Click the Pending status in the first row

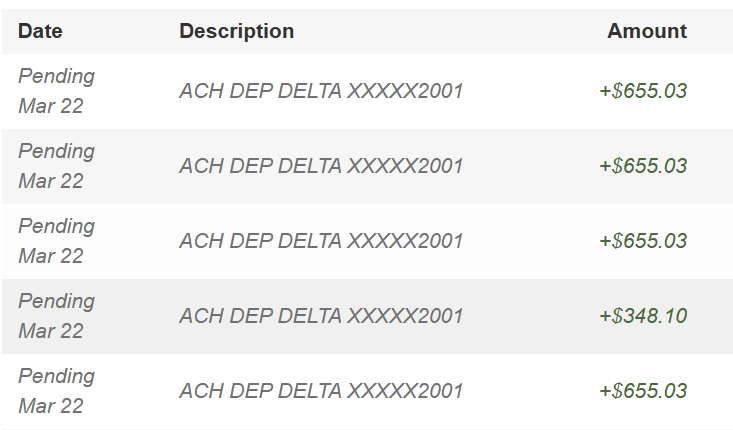coord(57,76)
